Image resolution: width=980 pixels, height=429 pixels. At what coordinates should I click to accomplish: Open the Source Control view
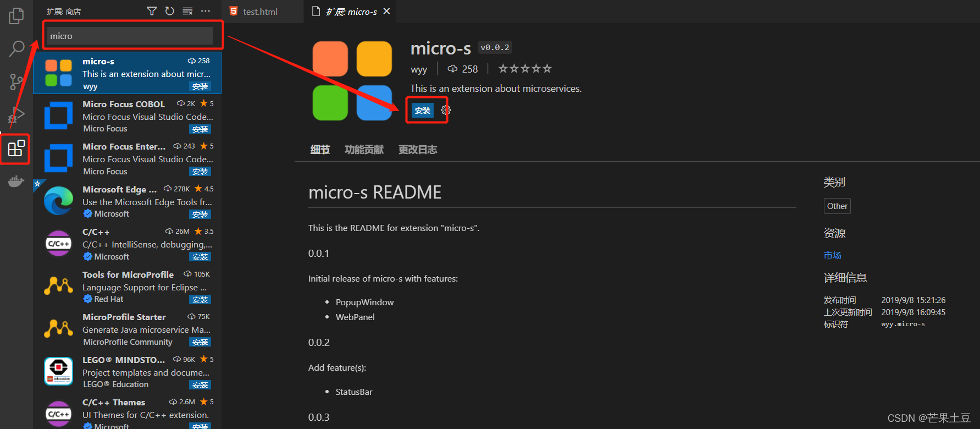pos(16,82)
